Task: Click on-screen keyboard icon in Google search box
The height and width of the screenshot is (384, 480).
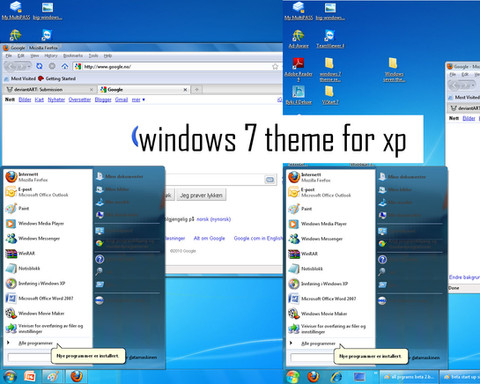Action: pyautogui.click(x=270, y=180)
